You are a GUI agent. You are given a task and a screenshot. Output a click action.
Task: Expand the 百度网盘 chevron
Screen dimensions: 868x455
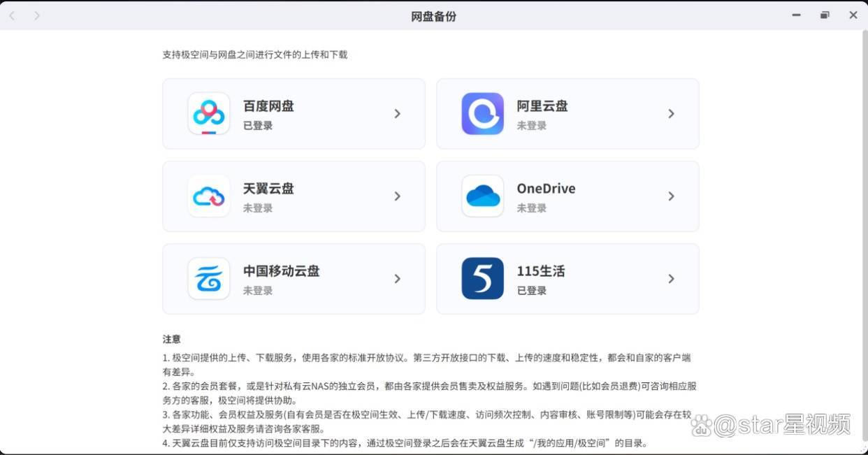[x=397, y=113]
